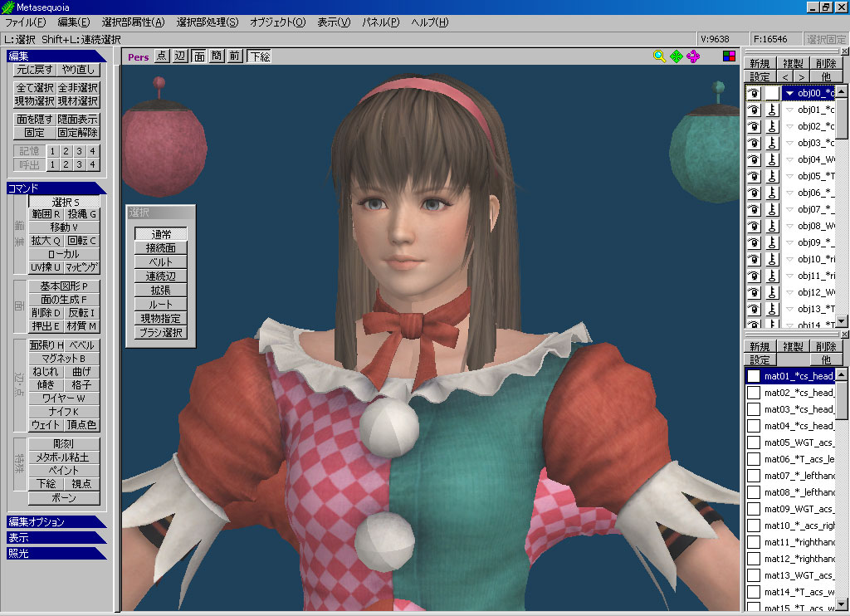The height and width of the screenshot is (616, 850).
Task: Click the triangle expander next to obj10
Action: tap(790, 259)
